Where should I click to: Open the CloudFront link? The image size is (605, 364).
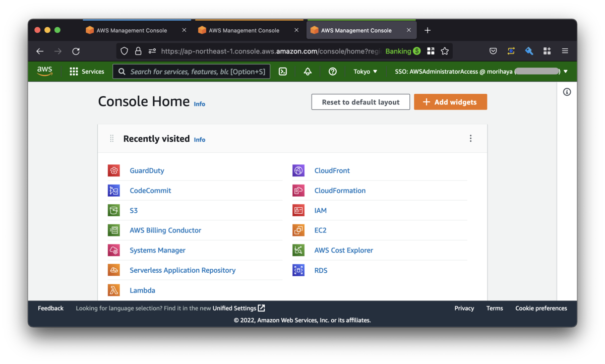[x=332, y=170]
